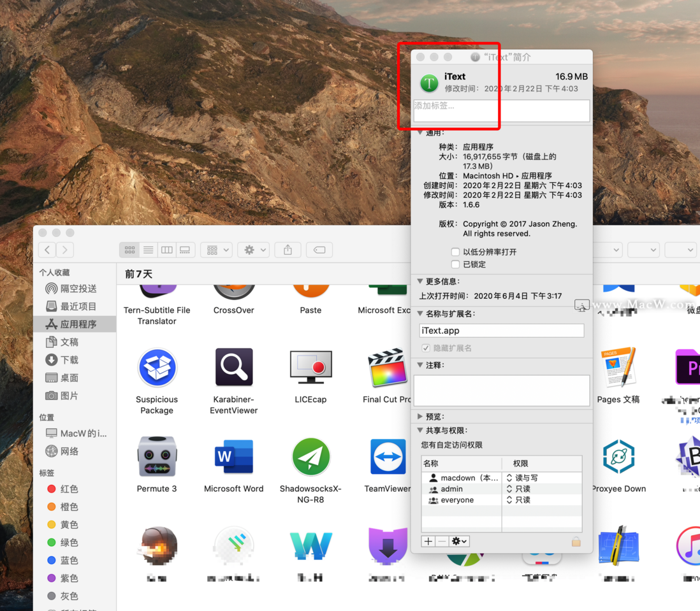Viewport: 700px width, 611px height.
Task: Switch Finder to icon view
Action: (x=129, y=250)
